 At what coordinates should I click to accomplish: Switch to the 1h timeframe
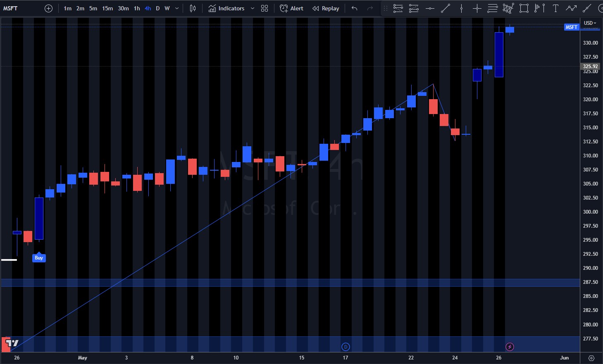pyautogui.click(x=137, y=8)
